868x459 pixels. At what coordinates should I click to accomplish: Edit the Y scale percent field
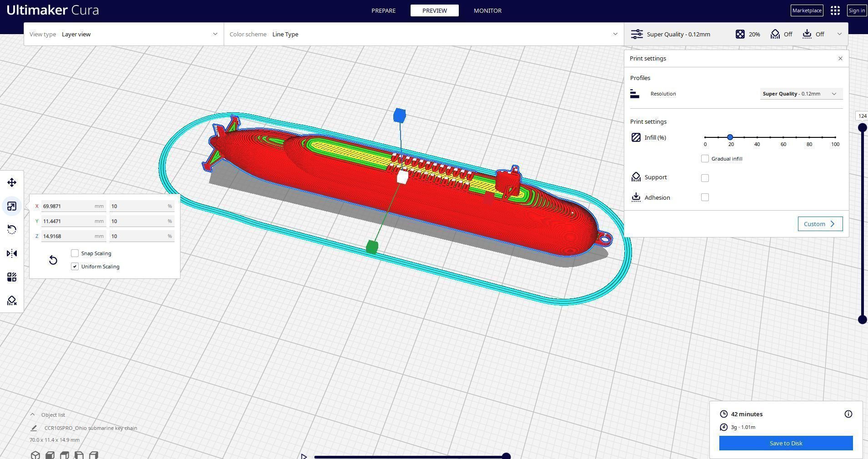coord(142,221)
